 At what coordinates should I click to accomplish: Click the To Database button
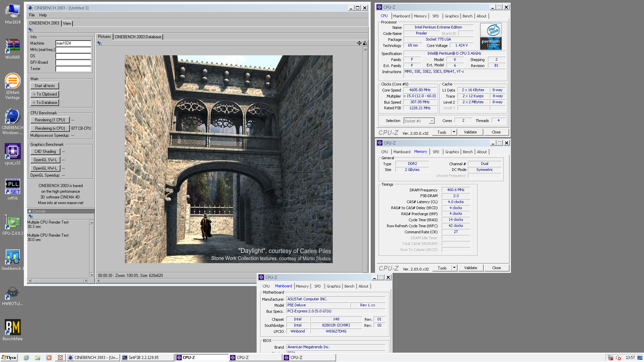point(45,103)
